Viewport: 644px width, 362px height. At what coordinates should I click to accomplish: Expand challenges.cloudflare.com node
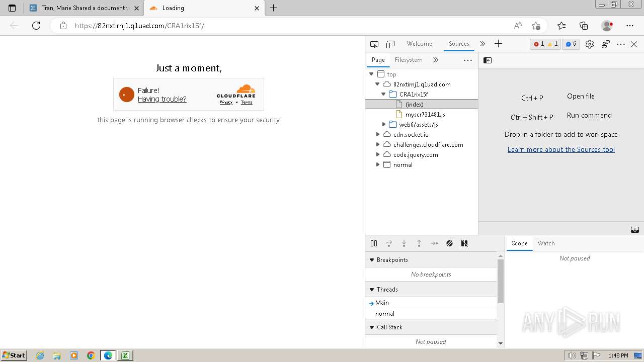(378, 145)
